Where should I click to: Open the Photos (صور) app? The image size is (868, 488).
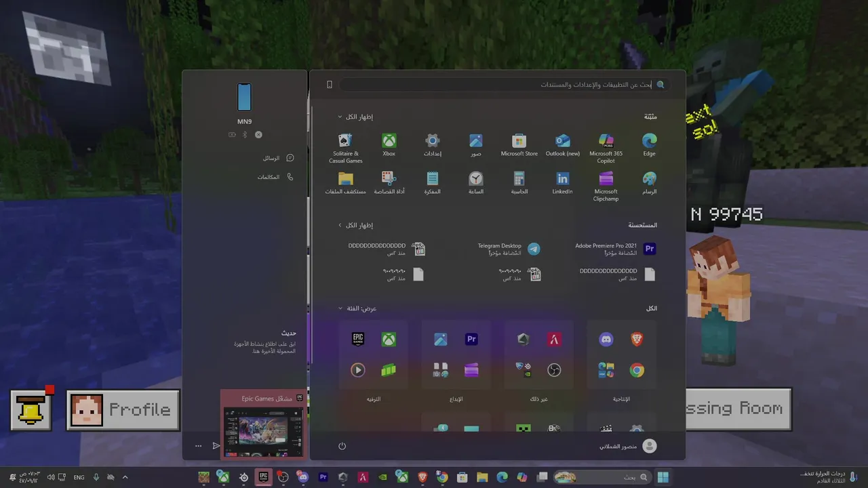[476, 145]
